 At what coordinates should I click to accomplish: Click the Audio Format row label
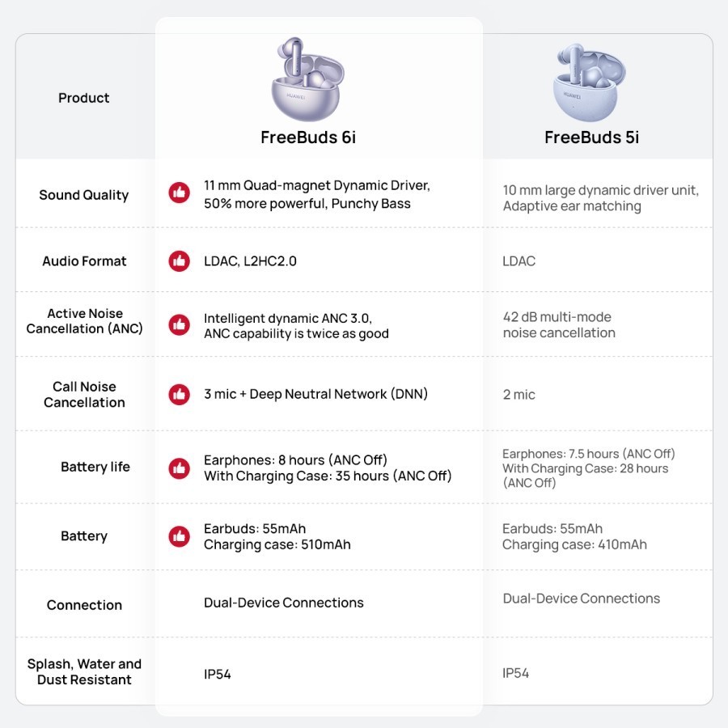point(84,261)
